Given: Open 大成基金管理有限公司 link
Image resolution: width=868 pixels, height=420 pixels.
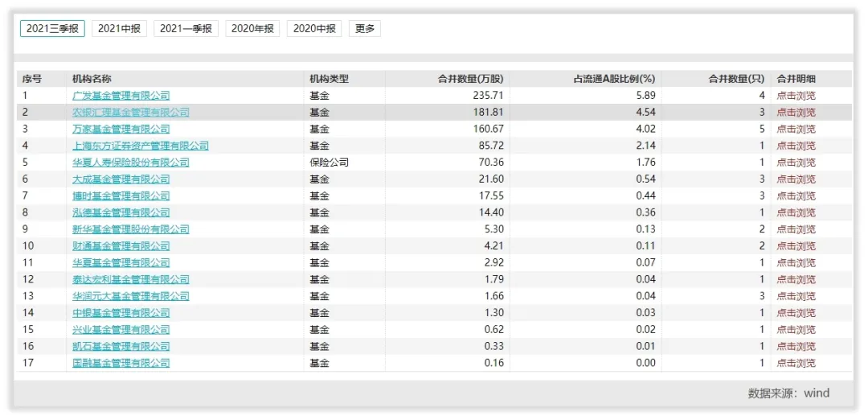Looking at the screenshot, I should 121,179.
